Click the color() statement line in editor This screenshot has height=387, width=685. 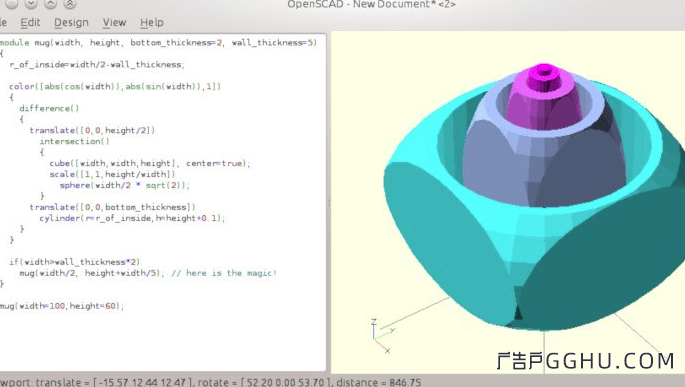pyautogui.click(x=115, y=86)
